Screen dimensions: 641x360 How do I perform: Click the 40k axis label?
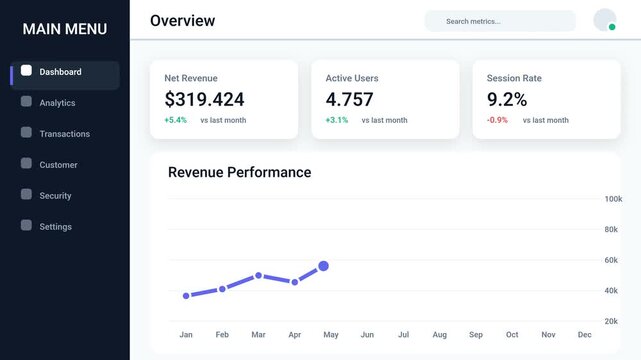click(611, 291)
